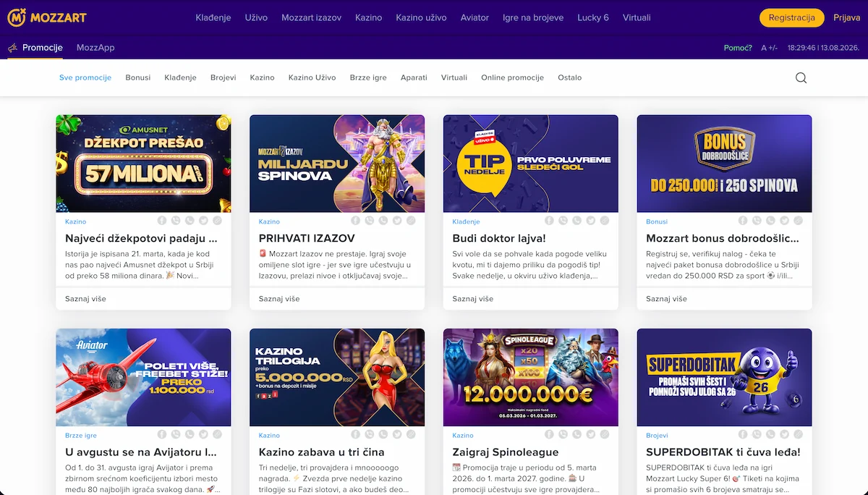The height and width of the screenshot is (495, 868).
Task: Share PRIHVATI IZAZOV card via Viber
Action: (370, 221)
